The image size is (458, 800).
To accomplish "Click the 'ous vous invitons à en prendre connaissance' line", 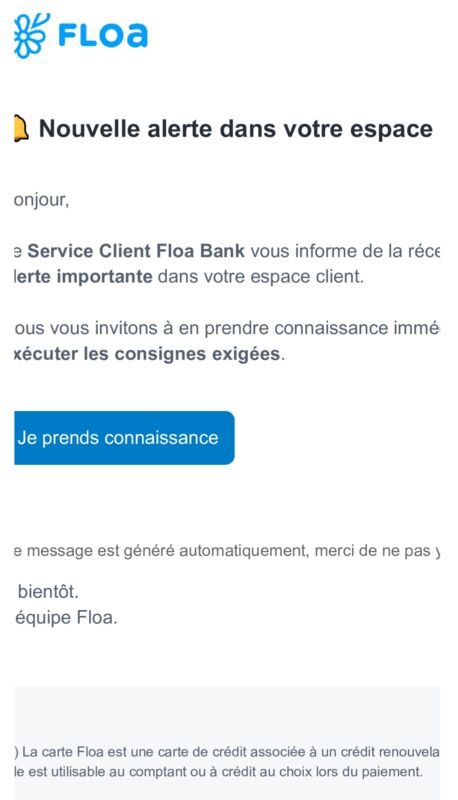I will point(227,328).
